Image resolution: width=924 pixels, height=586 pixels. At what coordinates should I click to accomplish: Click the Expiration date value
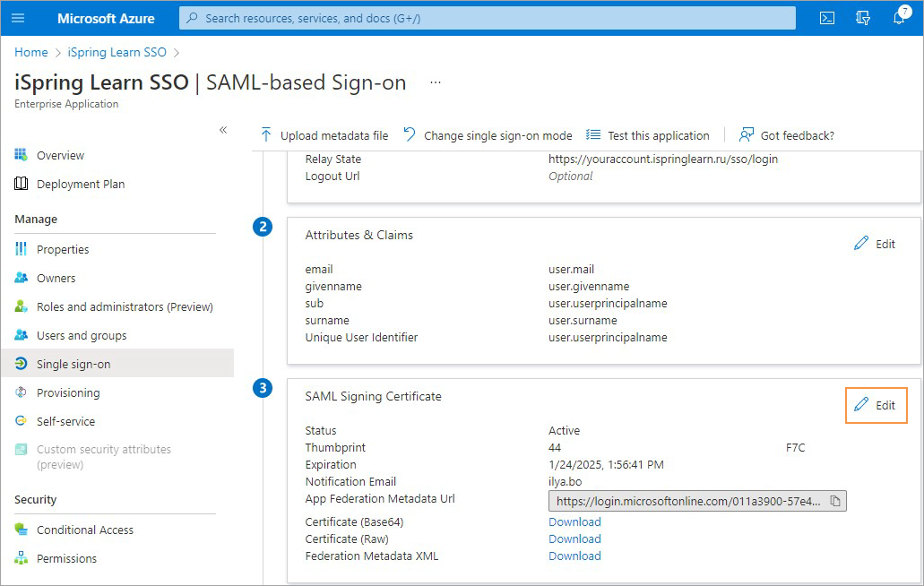(606, 465)
